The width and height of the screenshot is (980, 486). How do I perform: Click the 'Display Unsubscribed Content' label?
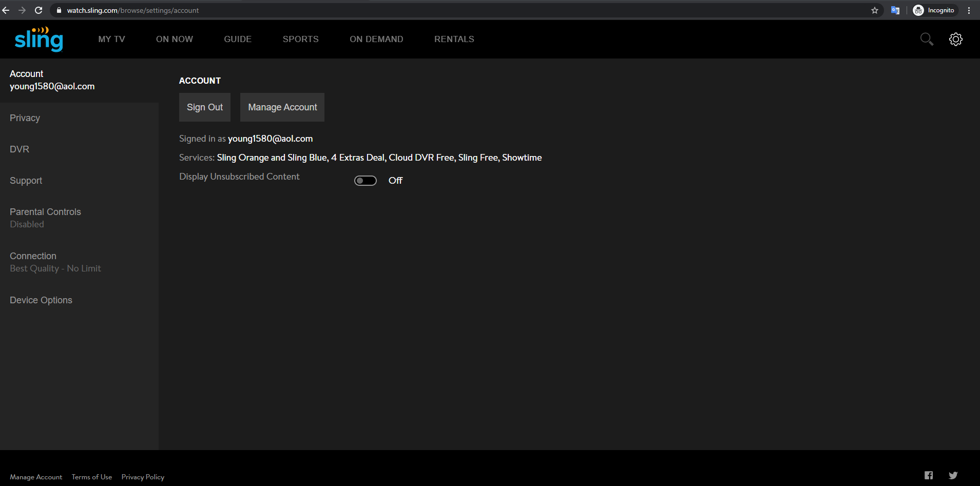tap(239, 177)
